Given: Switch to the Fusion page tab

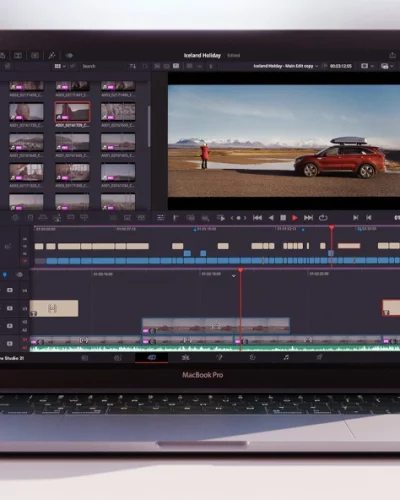Looking at the screenshot, I should tap(219, 357).
